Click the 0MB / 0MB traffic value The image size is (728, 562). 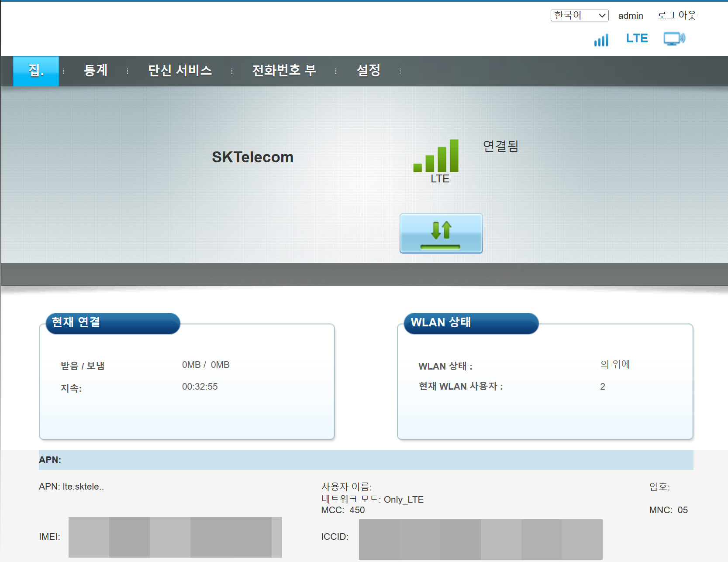click(x=206, y=365)
